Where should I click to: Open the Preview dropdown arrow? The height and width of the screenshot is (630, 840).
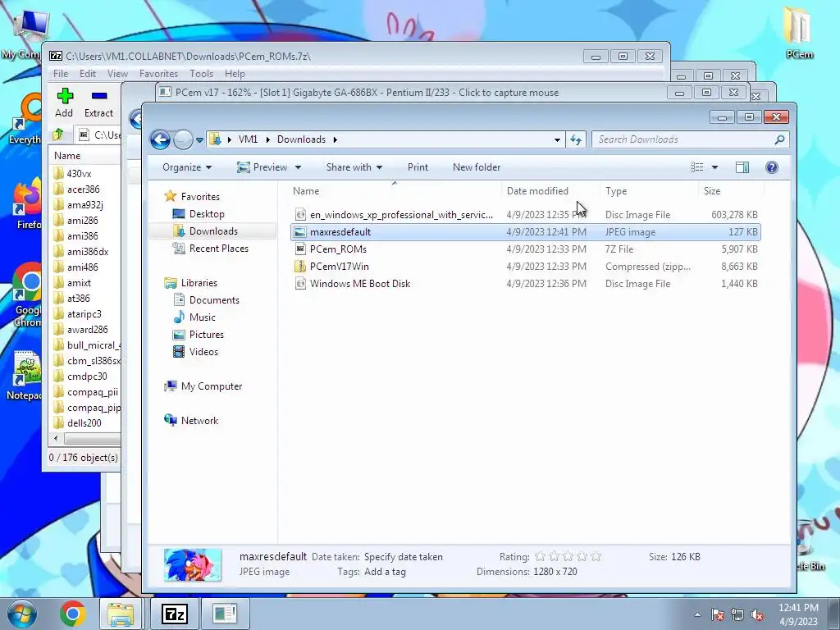[x=299, y=167]
